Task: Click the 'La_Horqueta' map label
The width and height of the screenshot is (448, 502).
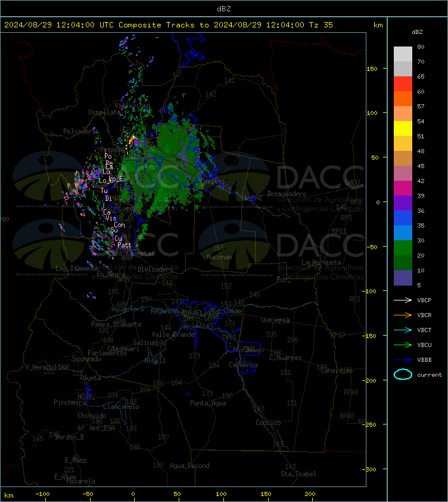Action: tap(321, 262)
